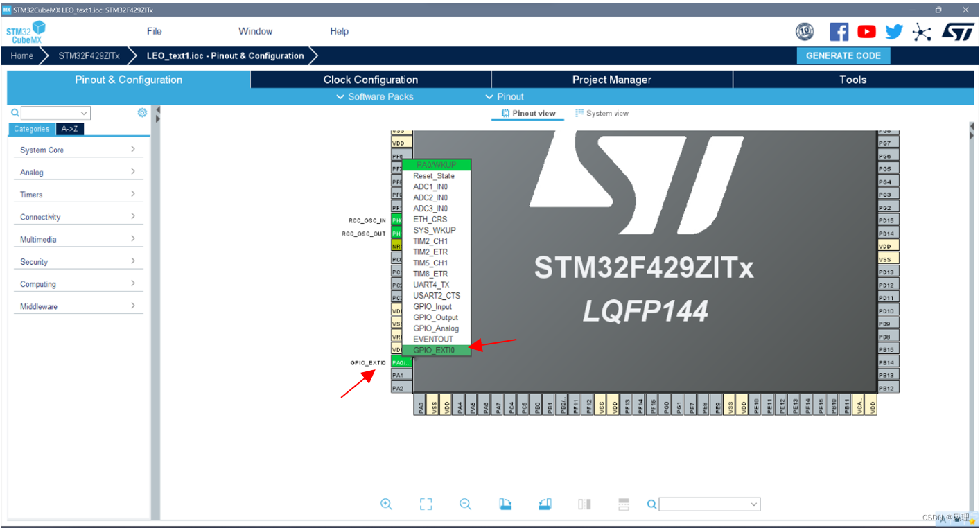Screen dimensions: 980x528
Task: Select the zoom-in magnifier tool
Action: 387,504
